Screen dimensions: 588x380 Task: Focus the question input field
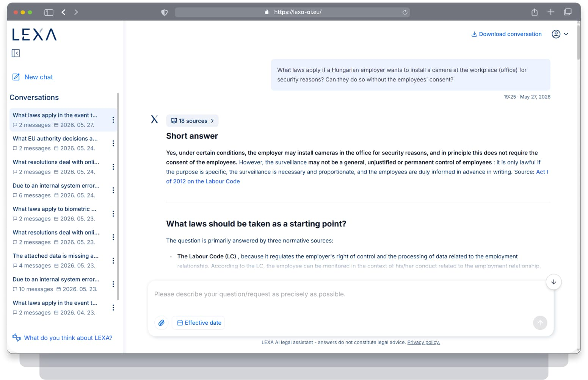click(x=351, y=294)
